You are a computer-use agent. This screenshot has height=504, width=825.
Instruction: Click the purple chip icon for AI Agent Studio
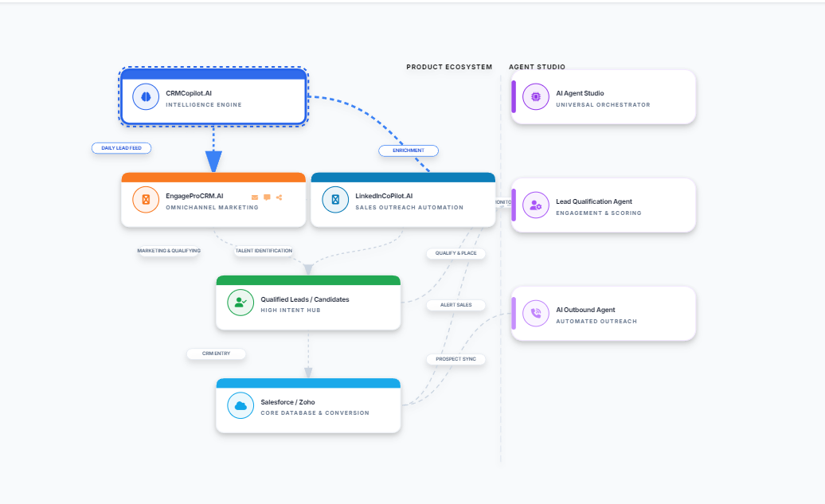pyautogui.click(x=536, y=97)
